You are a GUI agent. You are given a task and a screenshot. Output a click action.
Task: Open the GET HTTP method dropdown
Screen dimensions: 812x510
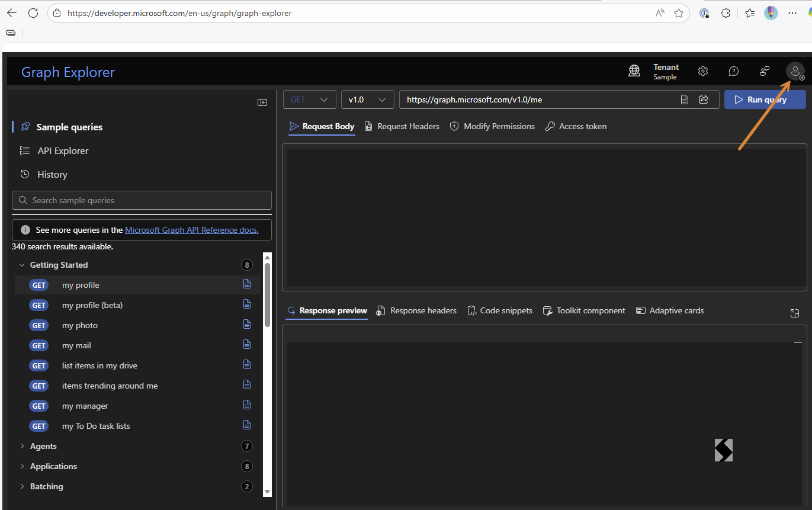coord(310,100)
